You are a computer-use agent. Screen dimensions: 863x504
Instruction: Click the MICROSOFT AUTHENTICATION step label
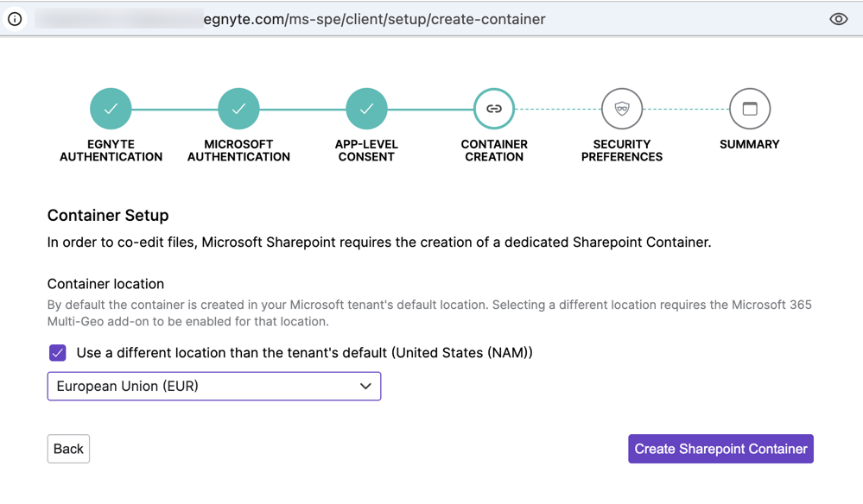tap(238, 150)
